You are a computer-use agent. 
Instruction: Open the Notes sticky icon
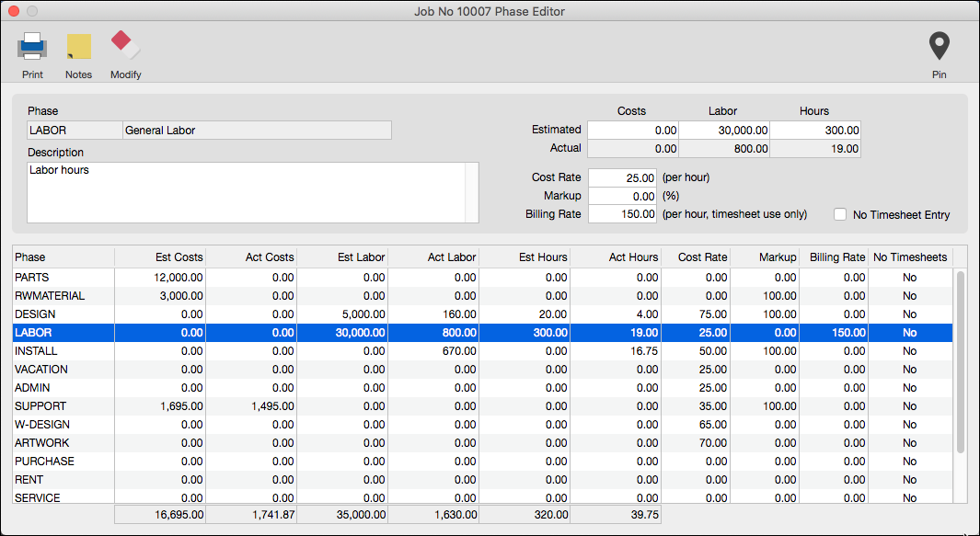[x=79, y=46]
